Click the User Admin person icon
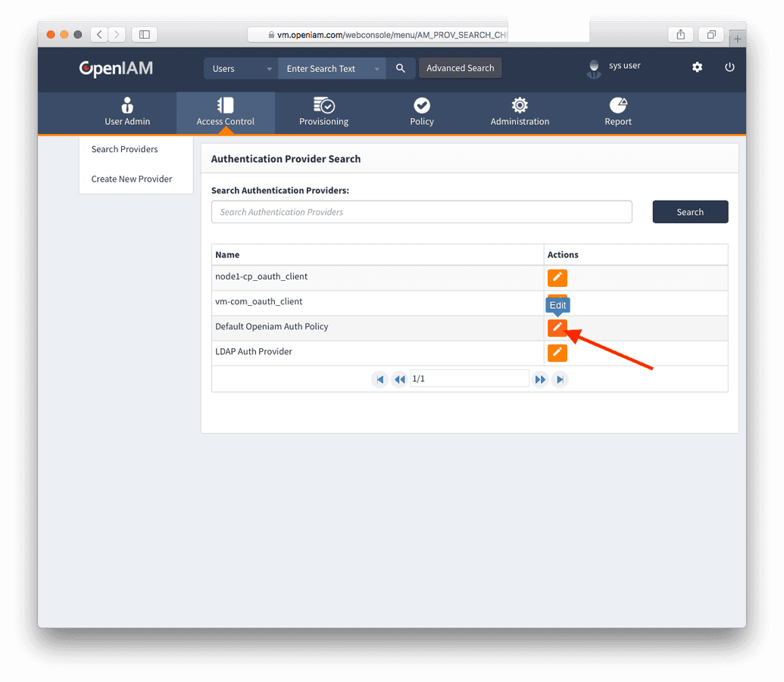This screenshot has height=682, width=784. click(127, 105)
